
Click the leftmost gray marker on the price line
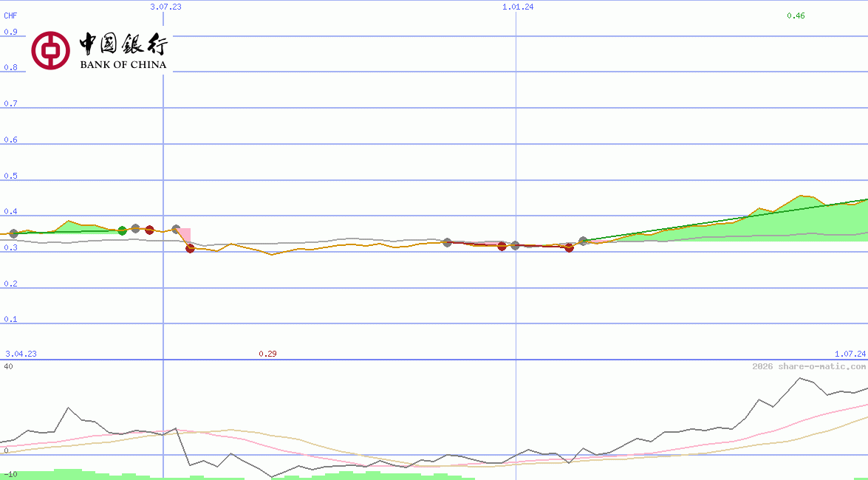13,234
